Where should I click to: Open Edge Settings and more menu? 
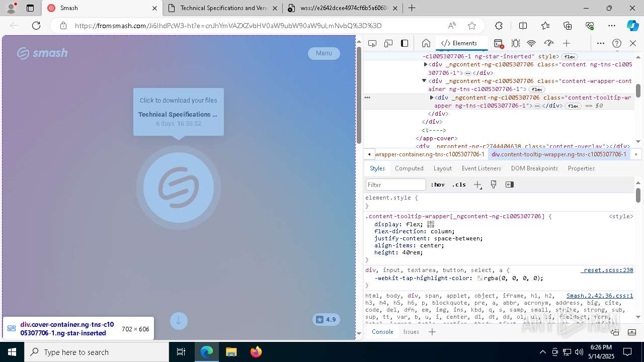click(612, 26)
